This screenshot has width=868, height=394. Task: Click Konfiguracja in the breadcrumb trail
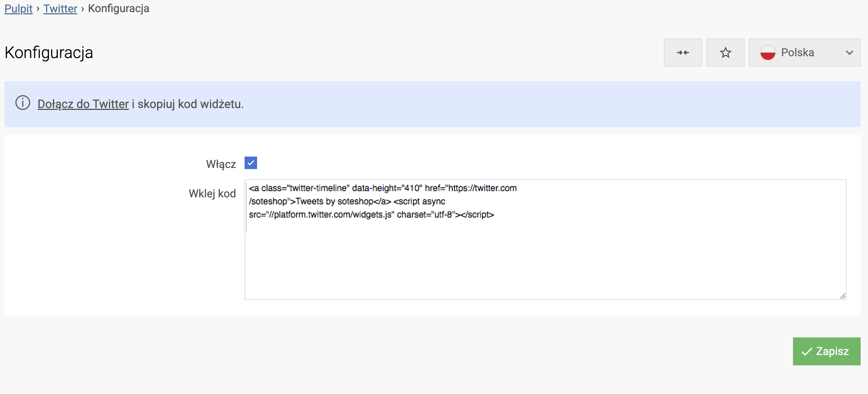click(118, 8)
